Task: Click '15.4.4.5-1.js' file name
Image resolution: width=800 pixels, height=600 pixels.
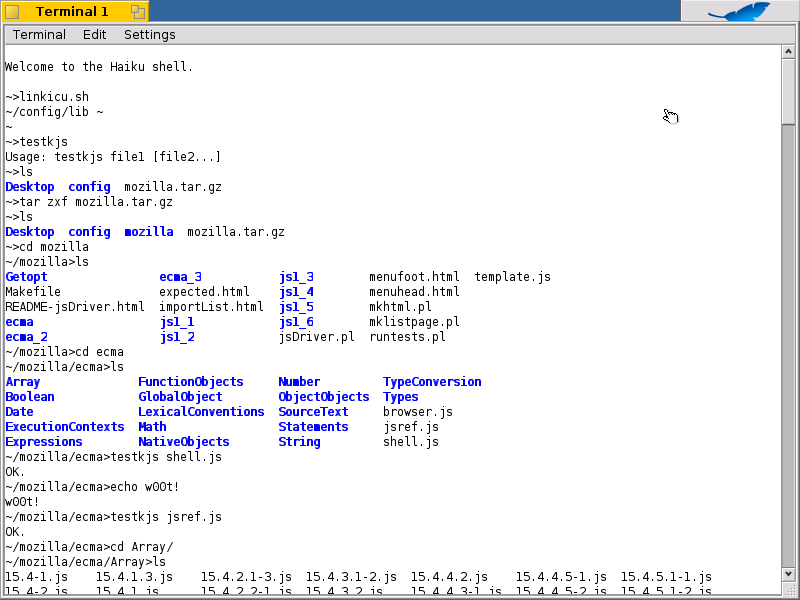Action: pos(561,577)
